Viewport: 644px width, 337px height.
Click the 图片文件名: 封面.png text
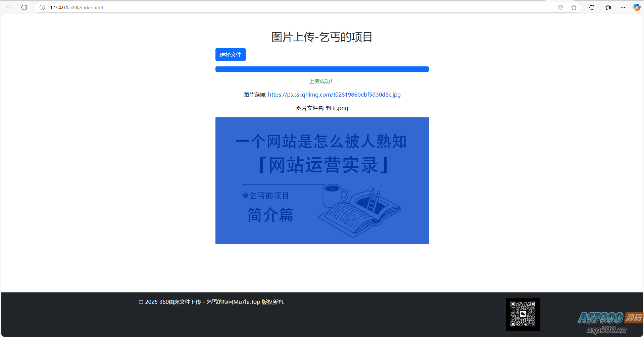(x=322, y=108)
